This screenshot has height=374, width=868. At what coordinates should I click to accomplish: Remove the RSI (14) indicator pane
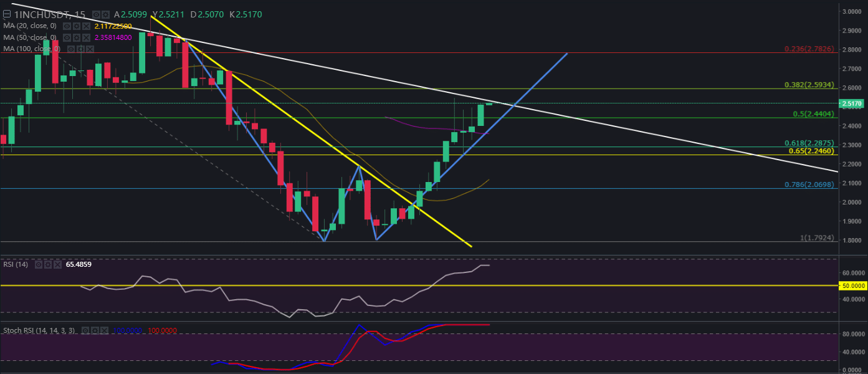[57, 264]
